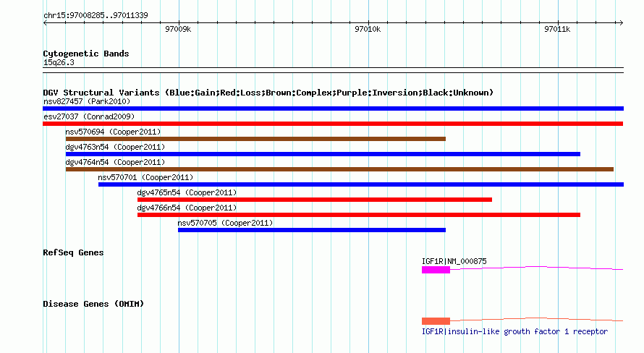Click the blue nsv827457 gain bar

click(x=333, y=109)
